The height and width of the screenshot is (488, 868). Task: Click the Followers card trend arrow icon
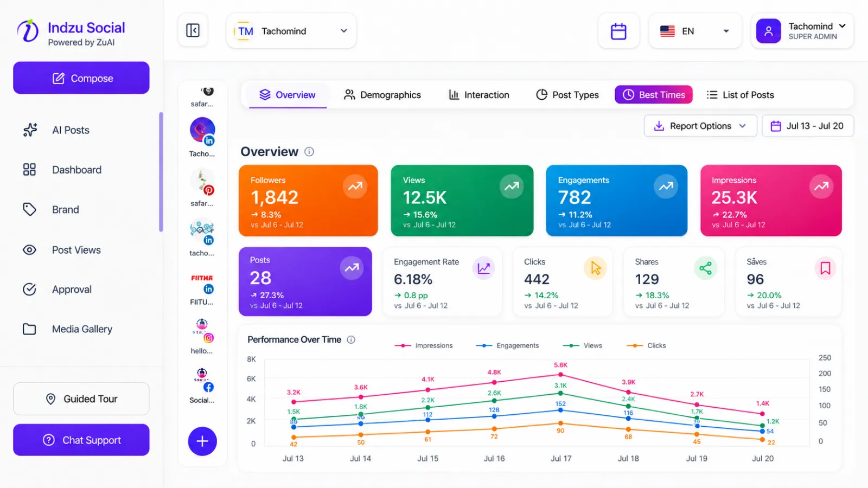pos(355,187)
